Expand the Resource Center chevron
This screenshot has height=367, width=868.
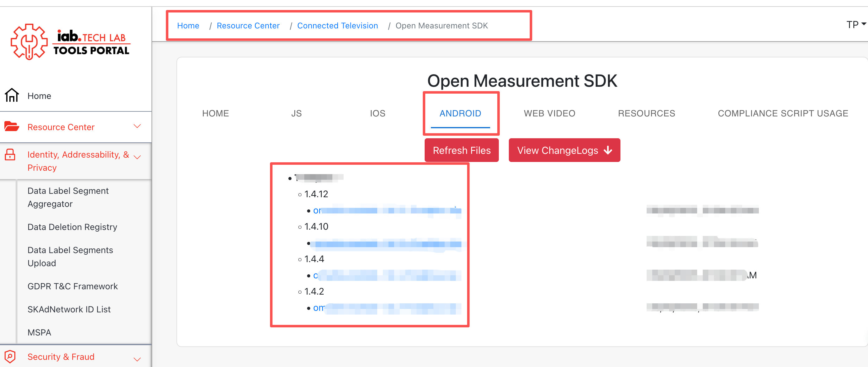click(137, 126)
